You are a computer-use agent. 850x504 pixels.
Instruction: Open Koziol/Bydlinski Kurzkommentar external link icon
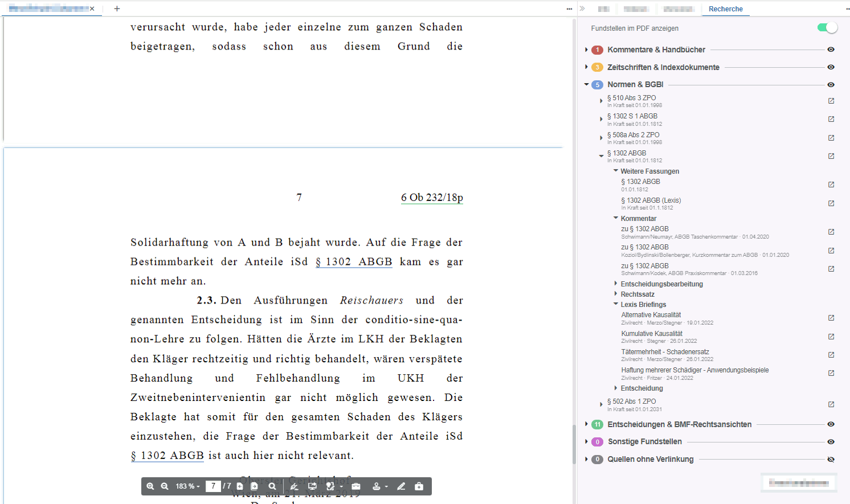[x=831, y=251]
